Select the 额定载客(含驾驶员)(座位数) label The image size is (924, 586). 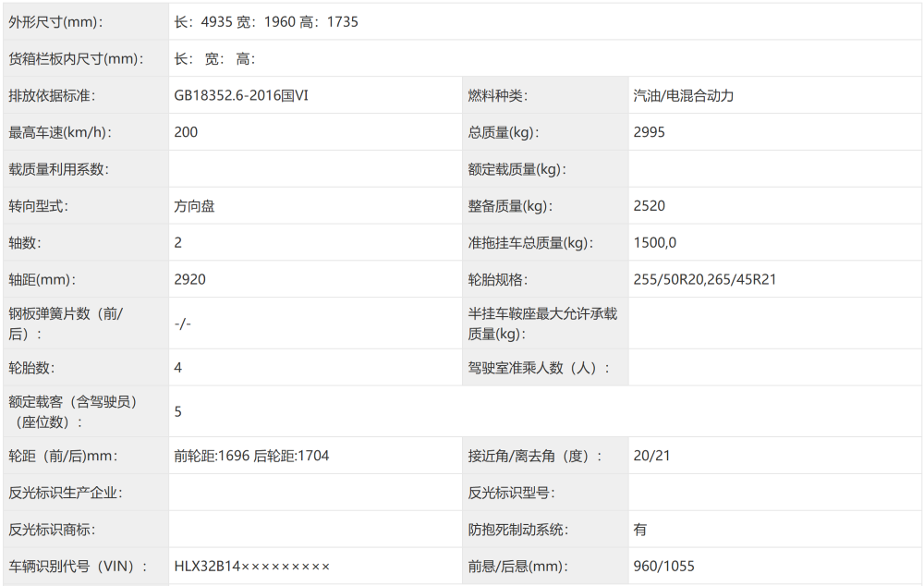(x=72, y=411)
